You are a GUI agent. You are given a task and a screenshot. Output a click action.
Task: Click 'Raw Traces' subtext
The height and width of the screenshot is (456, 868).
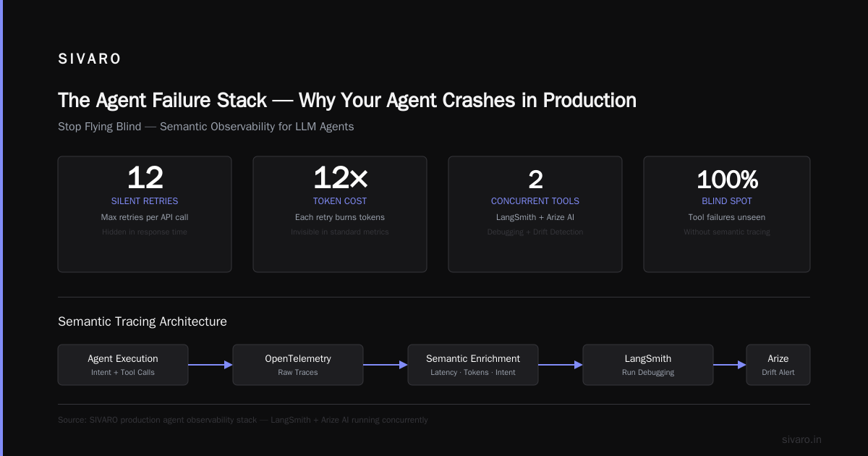(x=298, y=373)
